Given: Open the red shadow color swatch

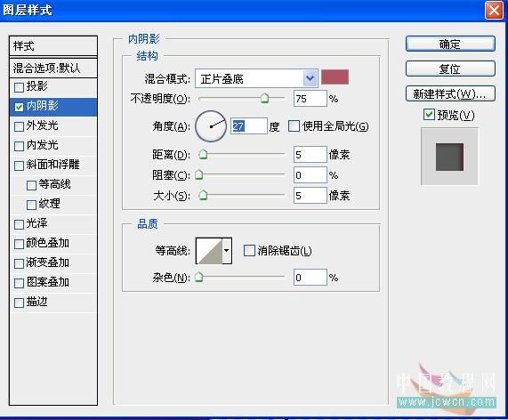Looking at the screenshot, I should pyautogui.click(x=335, y=77).
